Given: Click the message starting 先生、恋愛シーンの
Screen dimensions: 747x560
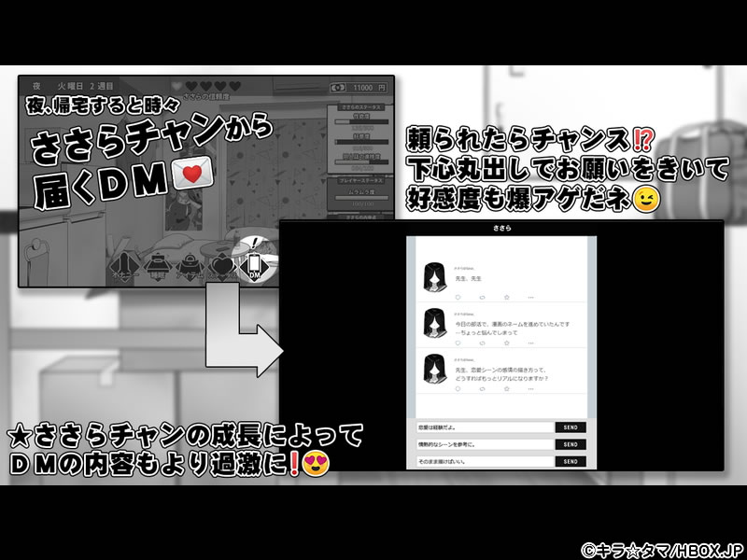Looking at the screenshot, I should [x=501, y=374].
